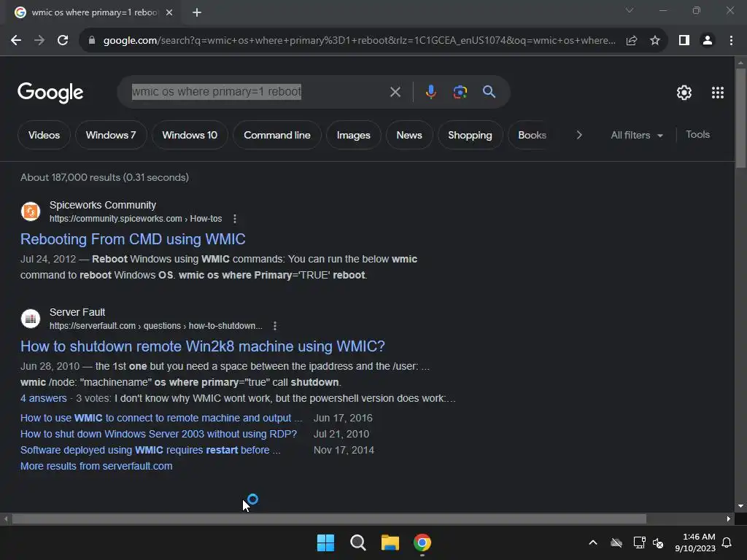Open the notifications bell

pyautogui.click(x=727, y=542)
